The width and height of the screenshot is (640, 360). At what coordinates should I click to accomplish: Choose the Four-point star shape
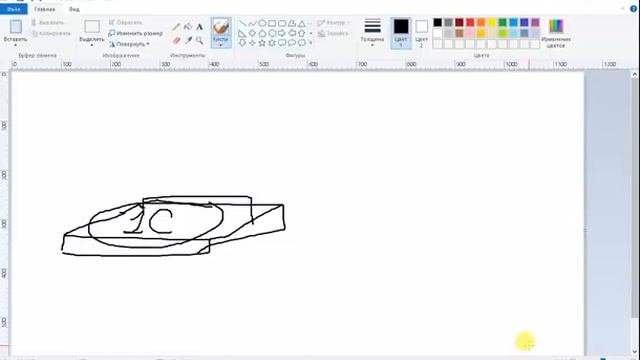coord(252,42)
